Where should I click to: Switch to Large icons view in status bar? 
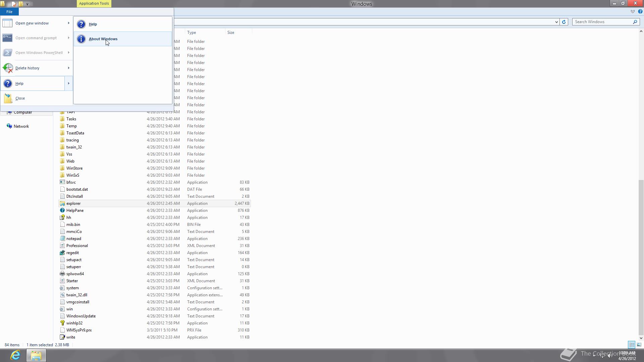coord(639,345)
